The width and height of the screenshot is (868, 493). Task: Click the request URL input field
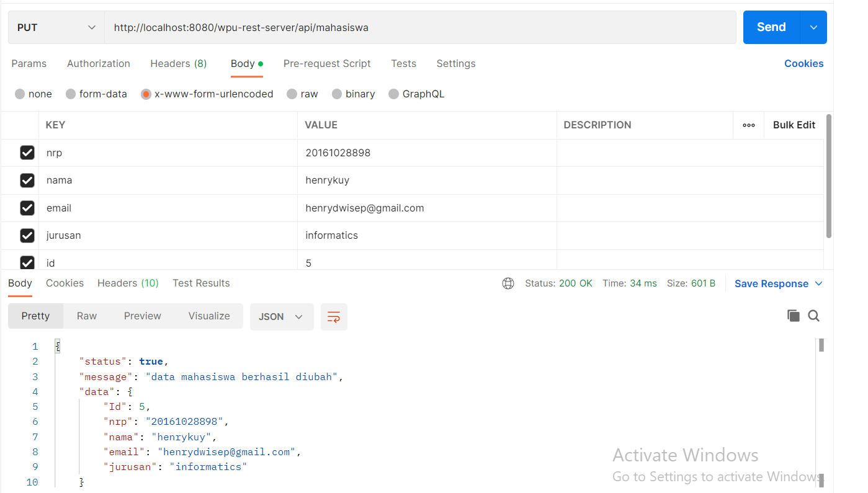372,27
